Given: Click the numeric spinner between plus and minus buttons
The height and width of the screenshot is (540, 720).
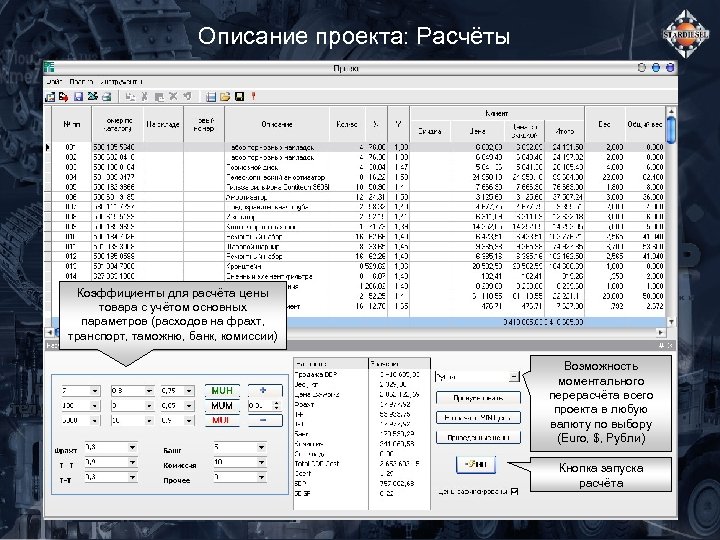Looking at the screenshot, I should (x=264, y=406).
